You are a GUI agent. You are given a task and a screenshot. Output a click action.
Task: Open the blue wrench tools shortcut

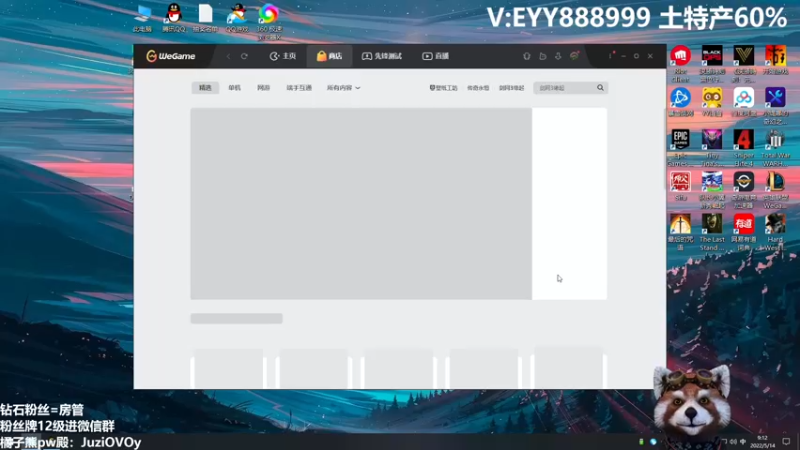775,106
